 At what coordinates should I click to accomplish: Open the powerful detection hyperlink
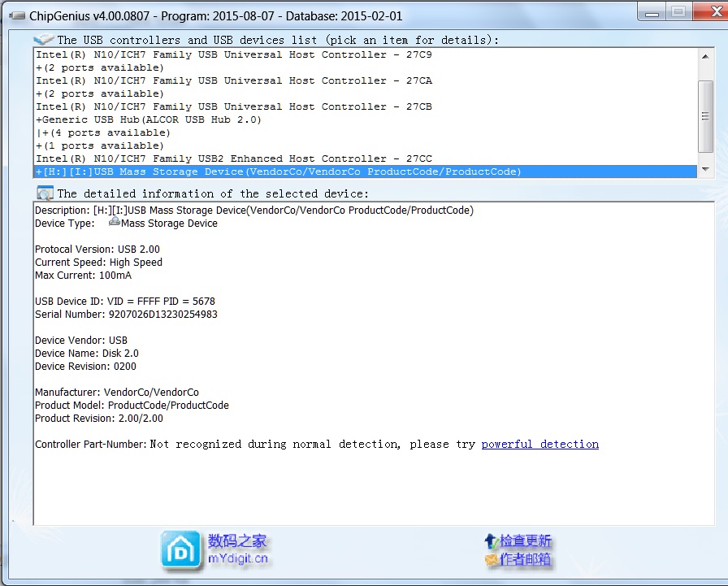coord(540,445)
